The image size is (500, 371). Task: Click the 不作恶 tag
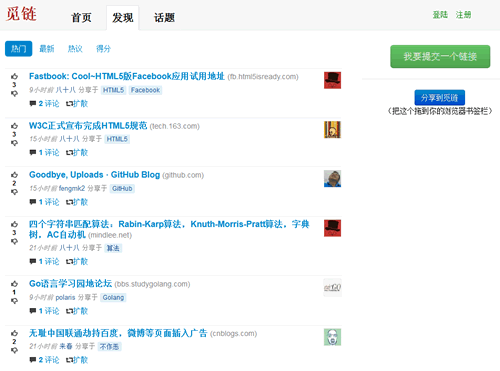point(110,347)
